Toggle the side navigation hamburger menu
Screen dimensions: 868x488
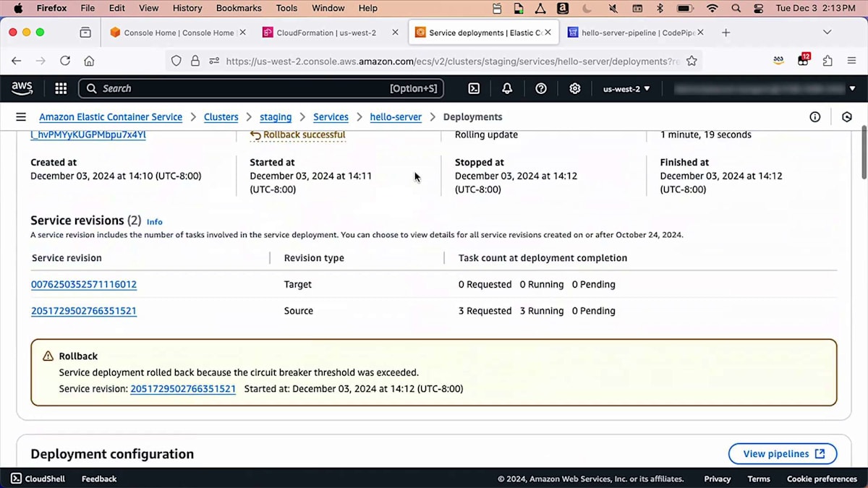coord(21,116)
